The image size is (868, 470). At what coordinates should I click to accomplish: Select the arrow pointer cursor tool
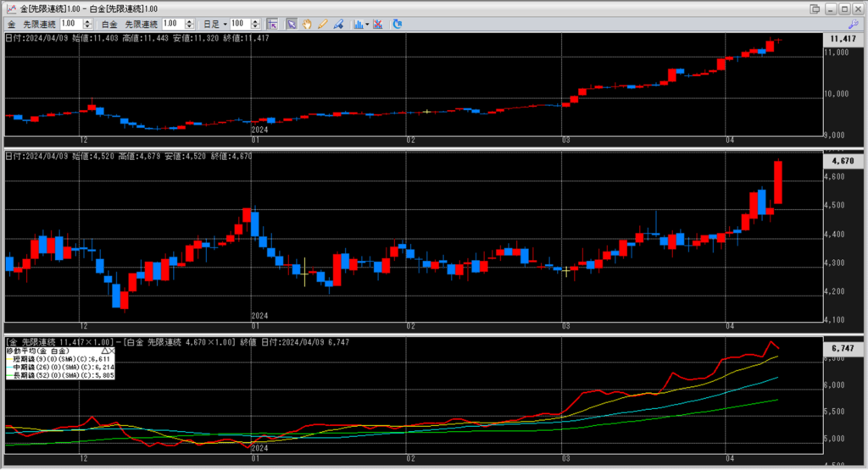click(x=292, y=24)
